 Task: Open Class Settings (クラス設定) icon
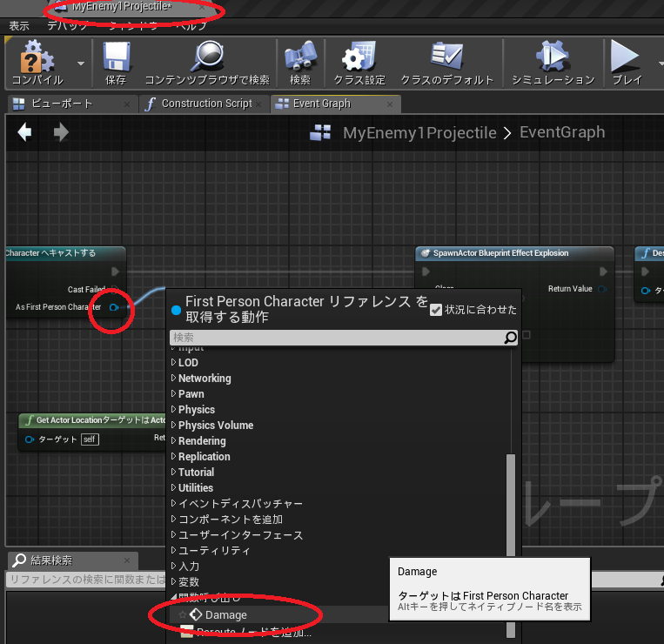coord(359,56)
